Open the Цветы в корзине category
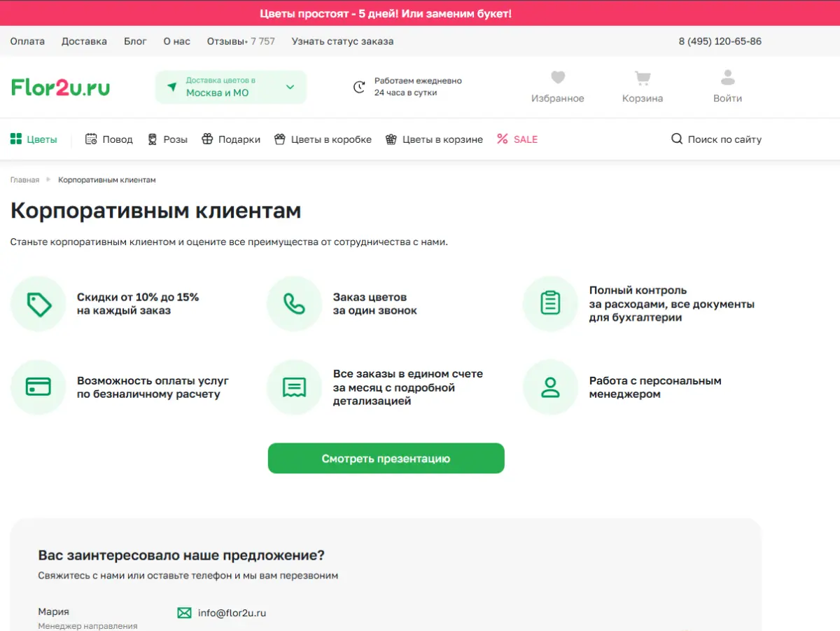The image size is (840, 631). [x=434, y=139]
